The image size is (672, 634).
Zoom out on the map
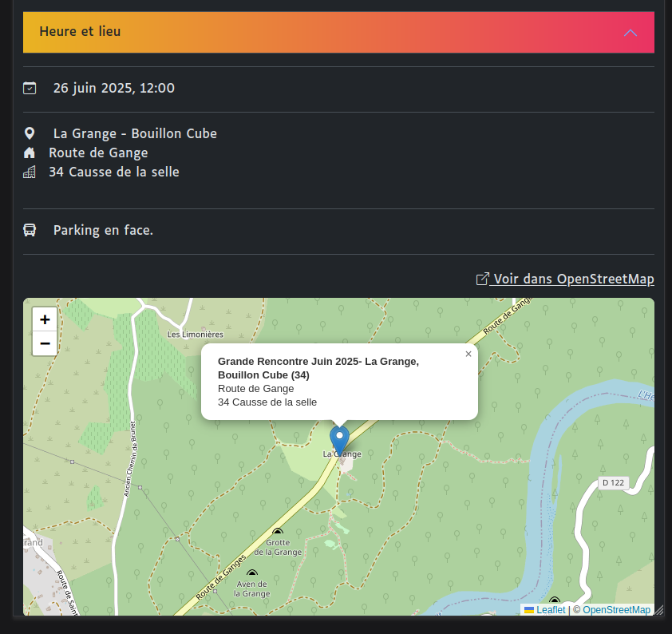(x=45, y=343)
